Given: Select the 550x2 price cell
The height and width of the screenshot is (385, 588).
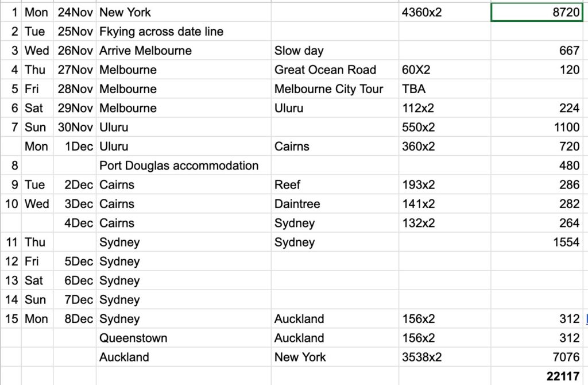Looking at the screenshot, I should pos(418,127).
